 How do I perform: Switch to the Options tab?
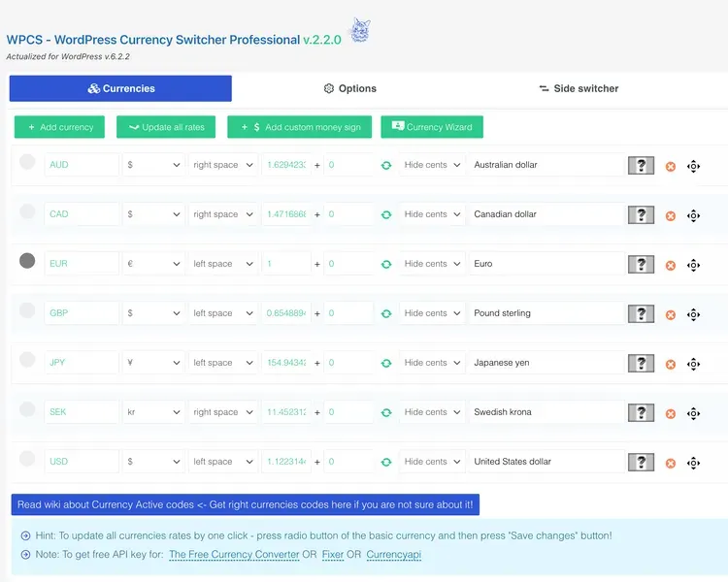349,88
